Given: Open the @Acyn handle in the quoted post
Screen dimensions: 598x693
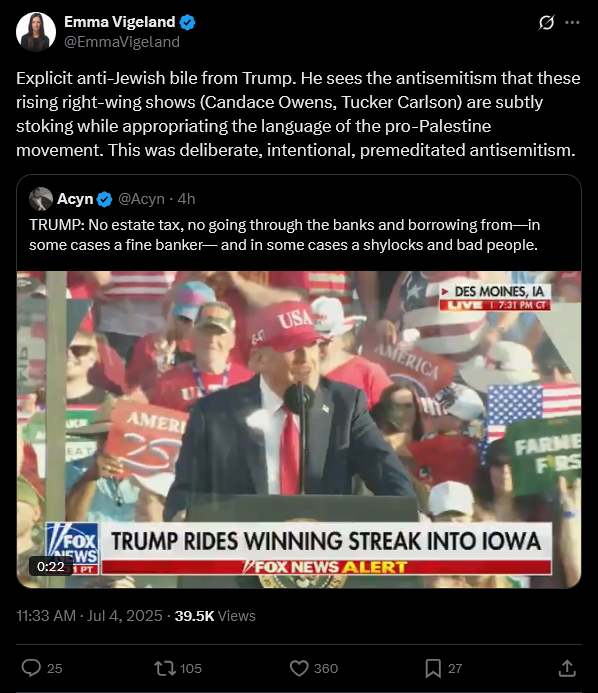Looking at the screenshot, I should (141, 199).
